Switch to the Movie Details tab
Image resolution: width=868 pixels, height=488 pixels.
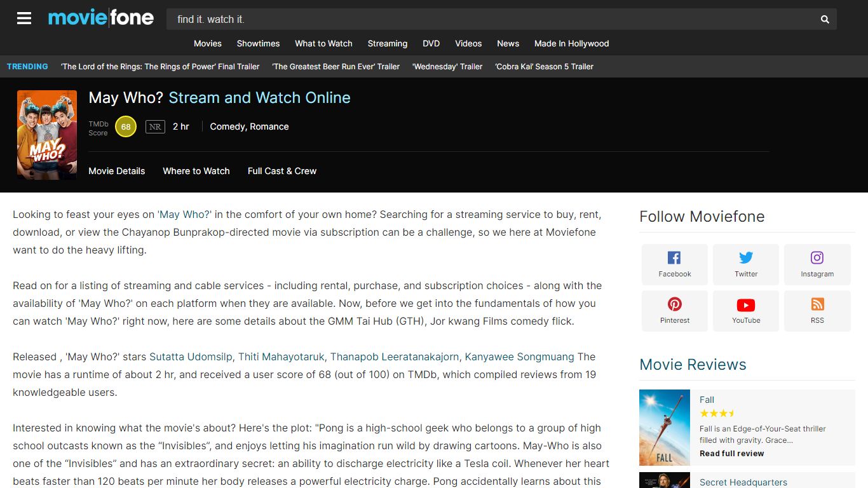pyautogui.click(x=116, y=171)
